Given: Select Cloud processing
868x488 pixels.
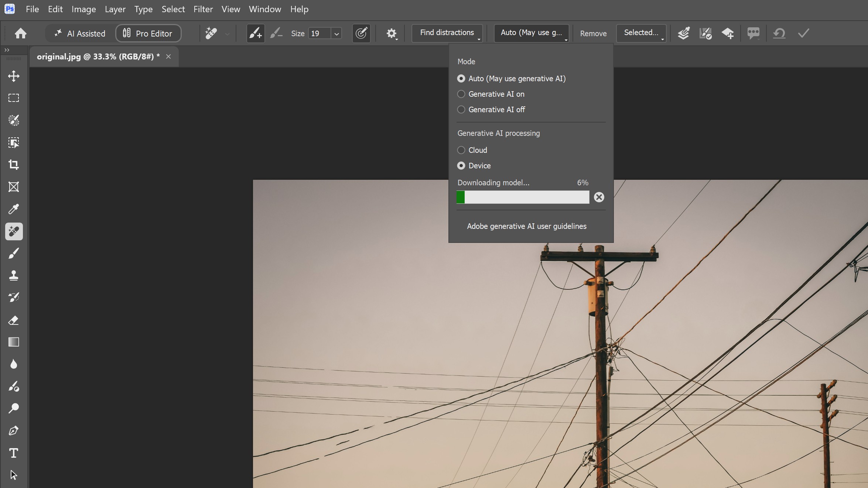Looking at the screenshot, I should click(472, 150).
